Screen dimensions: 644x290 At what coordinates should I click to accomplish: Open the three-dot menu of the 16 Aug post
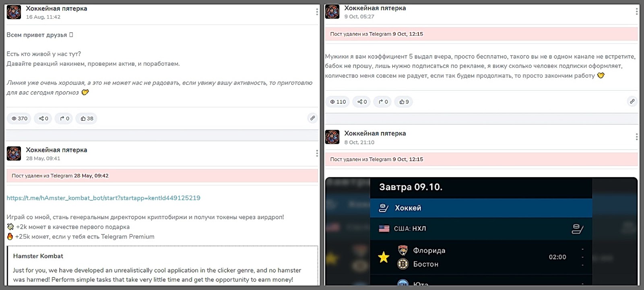317,12
